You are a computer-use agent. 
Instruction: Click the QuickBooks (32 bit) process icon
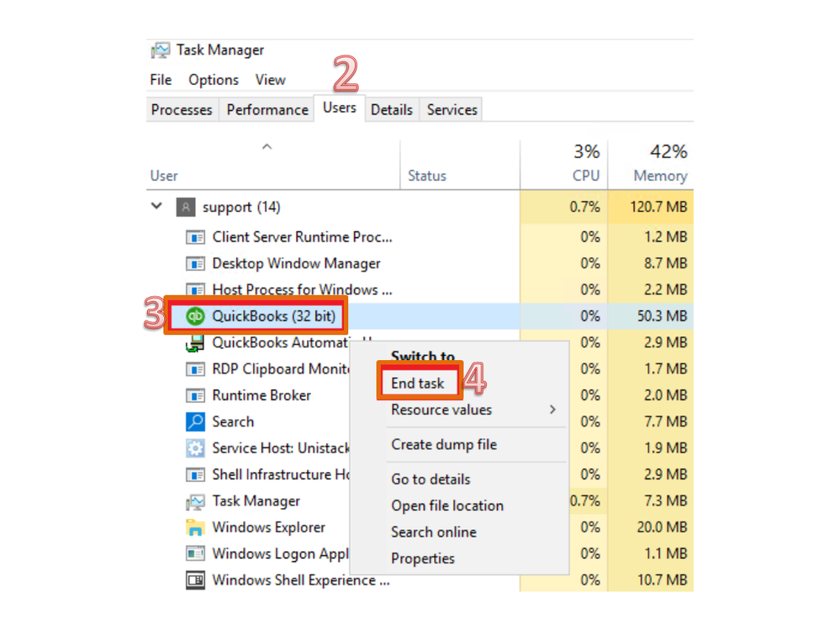click(x=195, y=316)
